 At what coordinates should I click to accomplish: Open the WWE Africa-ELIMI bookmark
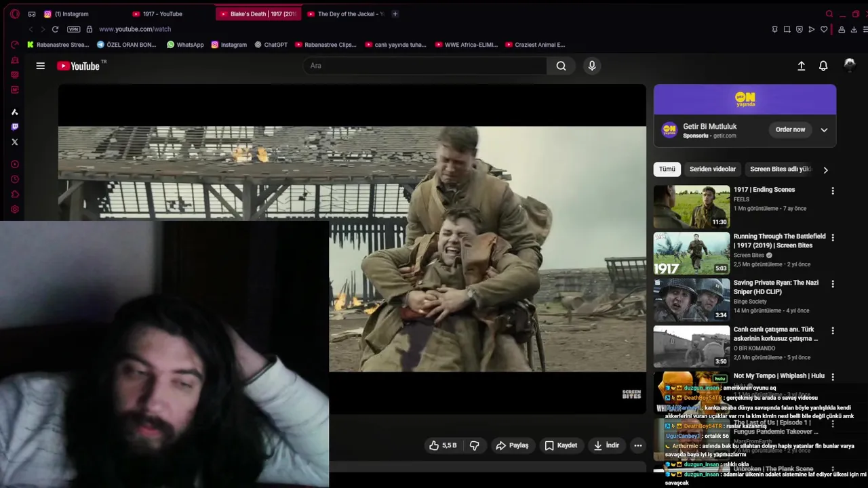coord(466,45)
